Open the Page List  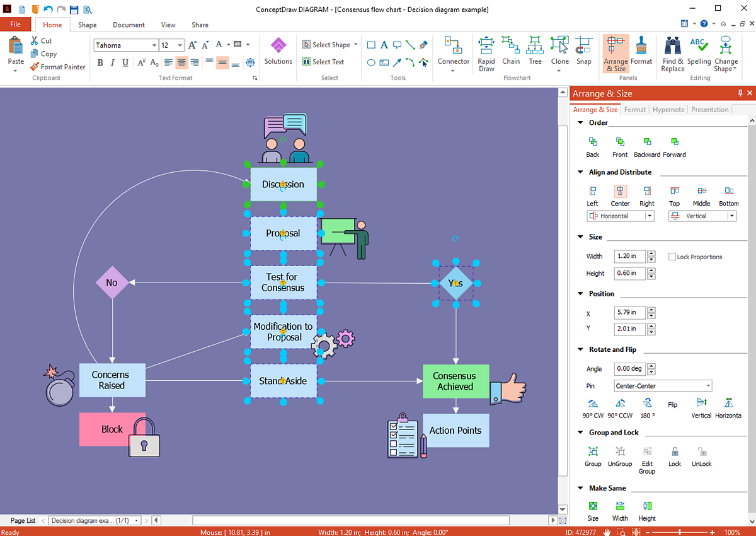(23, 521)
